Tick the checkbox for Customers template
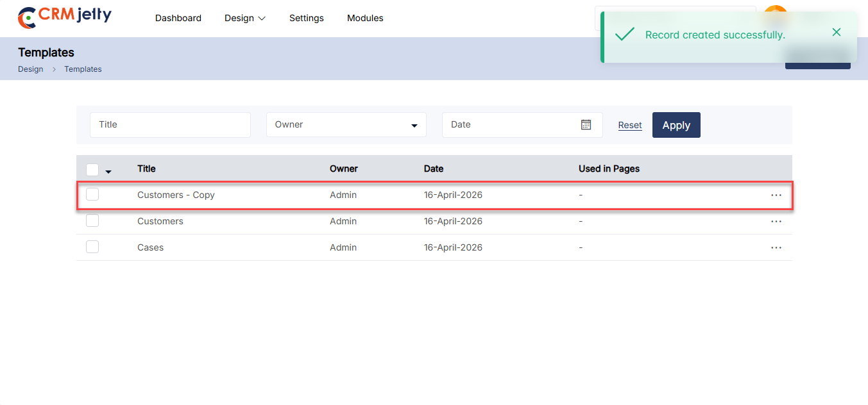 92,220
